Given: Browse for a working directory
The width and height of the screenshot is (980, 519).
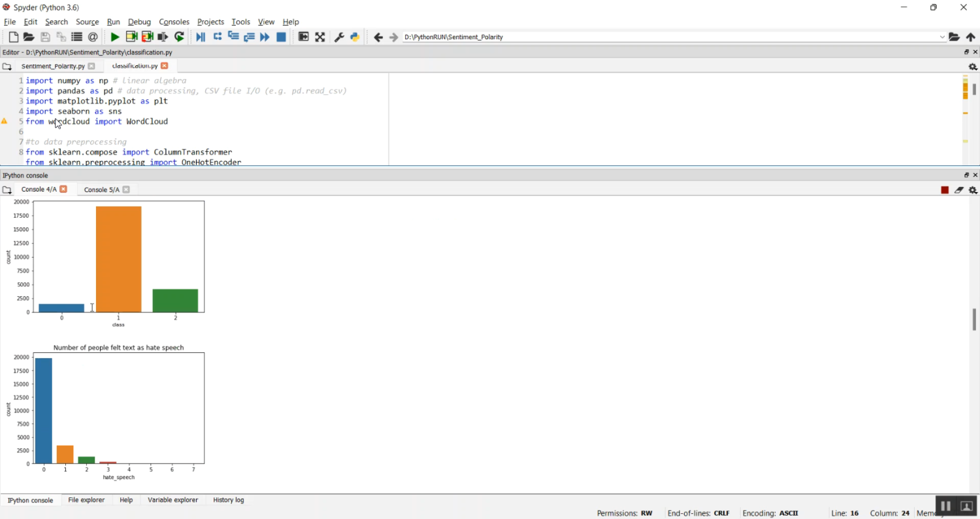Looking at the screenshot, I should click(x=955, y=37).
